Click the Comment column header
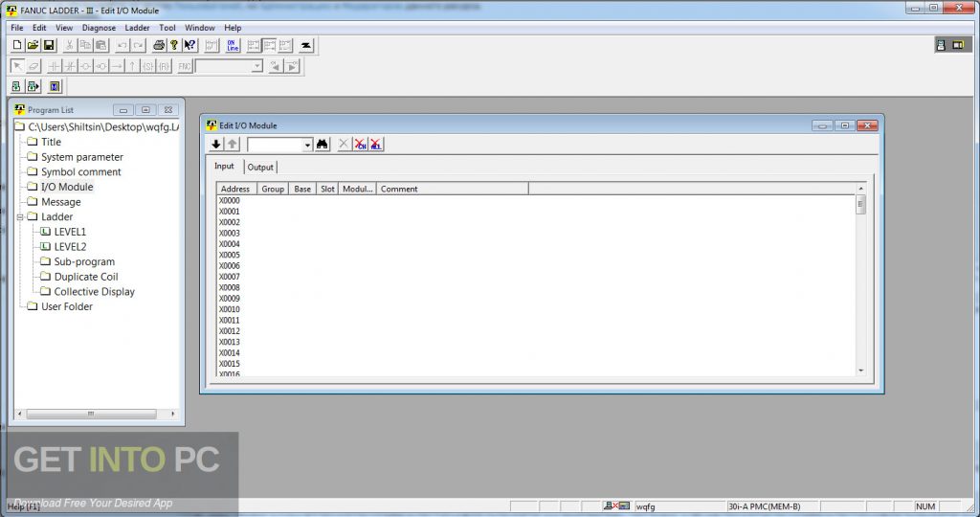Image resolution: width=980 pixels, height=517 pixels. 453,189
